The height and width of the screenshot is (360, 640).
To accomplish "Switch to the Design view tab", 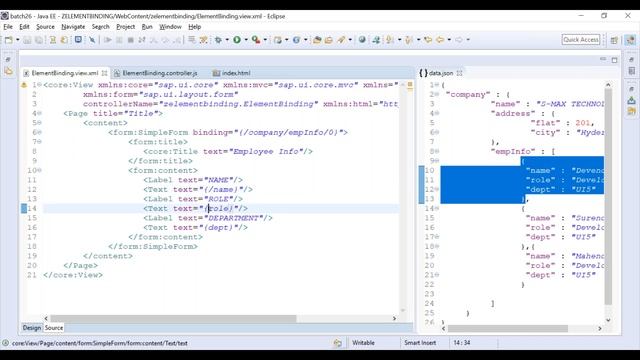I will pos(32,328).
